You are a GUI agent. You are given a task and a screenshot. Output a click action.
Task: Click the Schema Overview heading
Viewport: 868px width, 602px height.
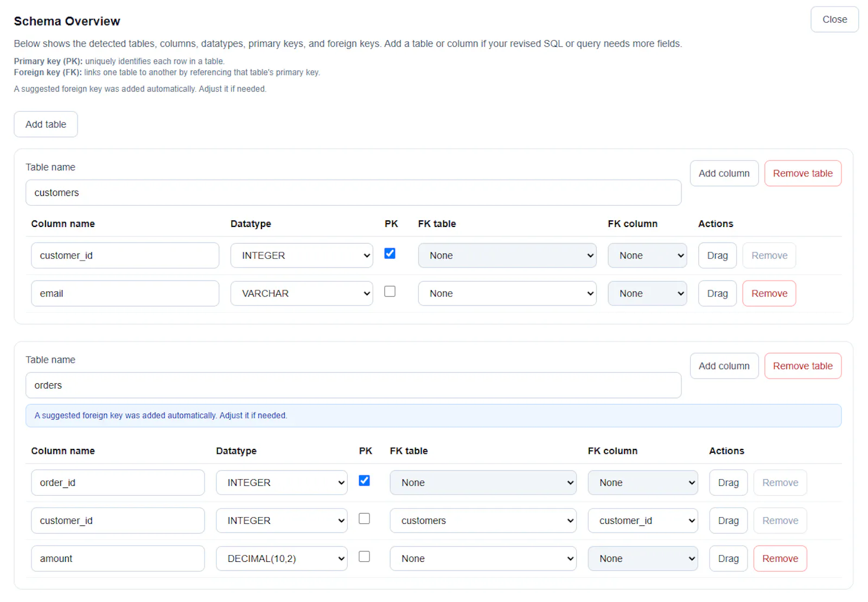coord(67,21)
